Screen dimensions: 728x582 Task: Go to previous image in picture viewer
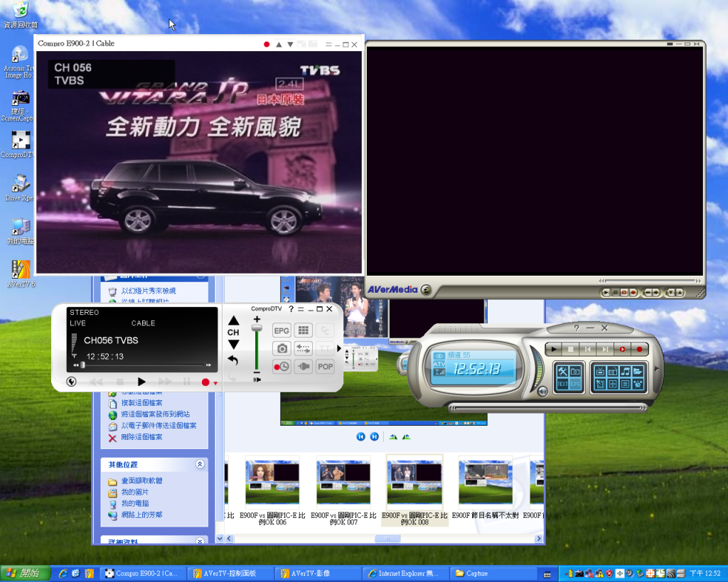click(360, 437)
